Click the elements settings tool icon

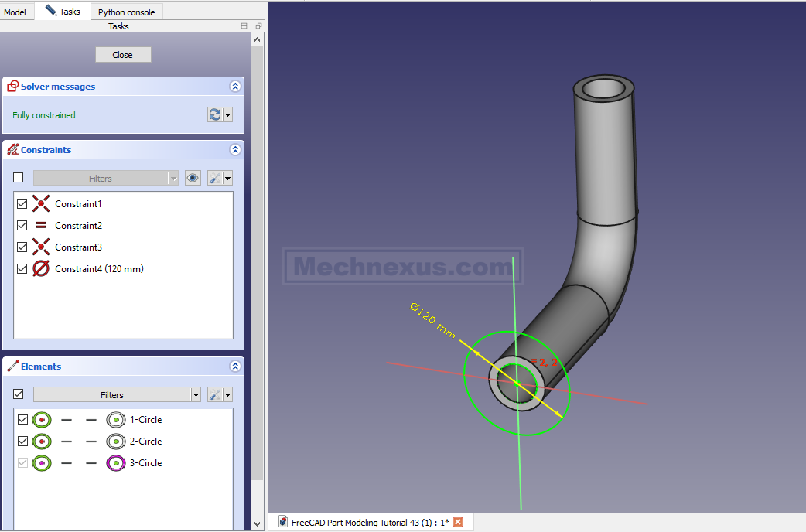[x=215, y=394]
